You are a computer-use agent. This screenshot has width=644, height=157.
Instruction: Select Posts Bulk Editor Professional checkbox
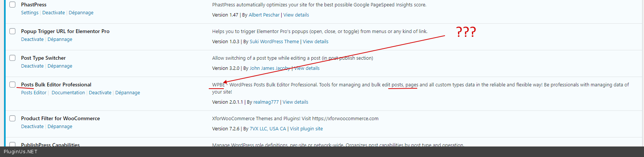[x=12, y=85]
